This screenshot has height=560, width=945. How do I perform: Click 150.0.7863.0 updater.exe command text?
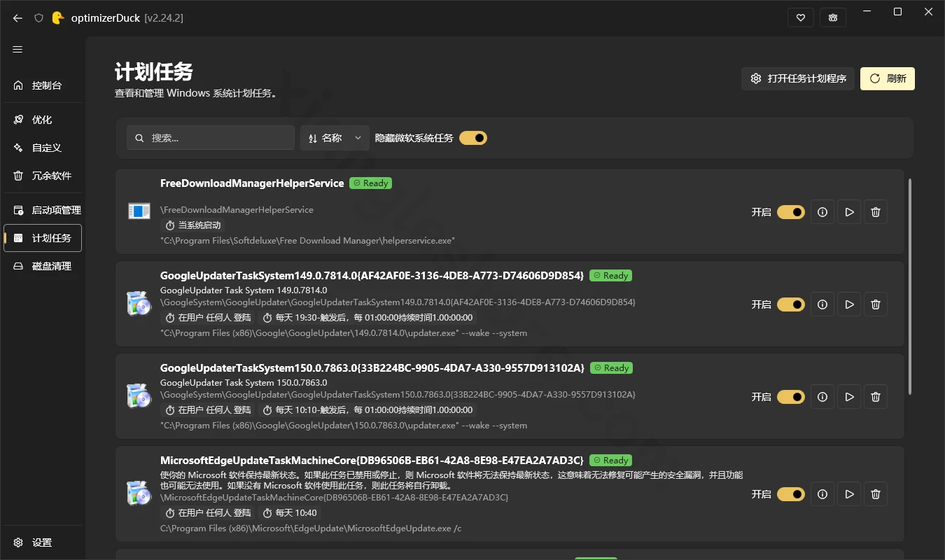(x=344, y=426)
